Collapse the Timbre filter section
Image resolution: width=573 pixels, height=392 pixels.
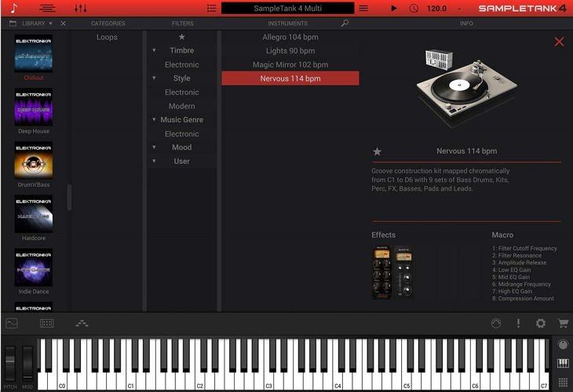click(x=154, y=51)
